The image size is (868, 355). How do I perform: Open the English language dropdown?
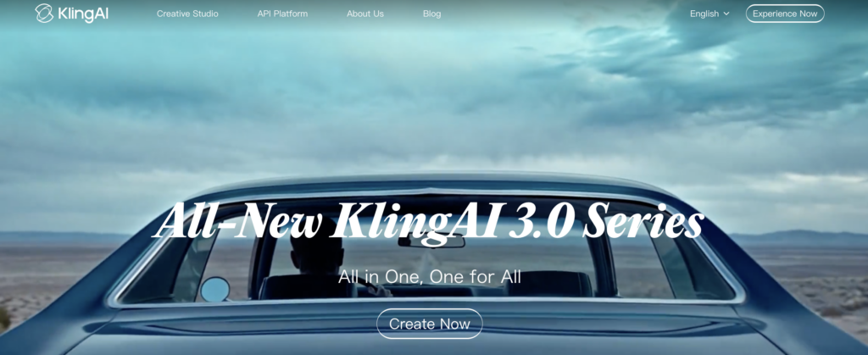tap(709, 14)
